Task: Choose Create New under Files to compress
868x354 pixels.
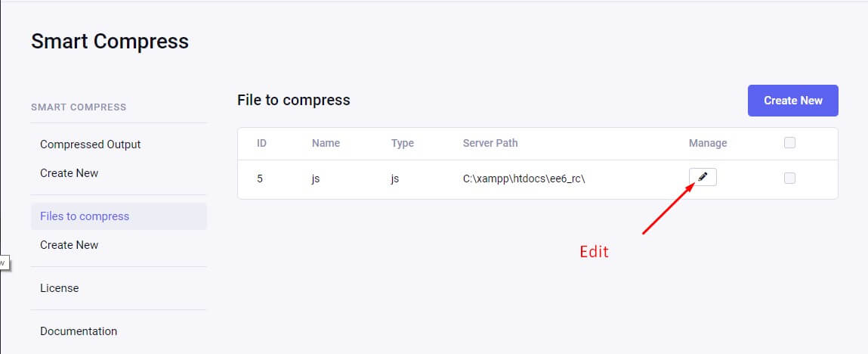Action: coord(70,245)
